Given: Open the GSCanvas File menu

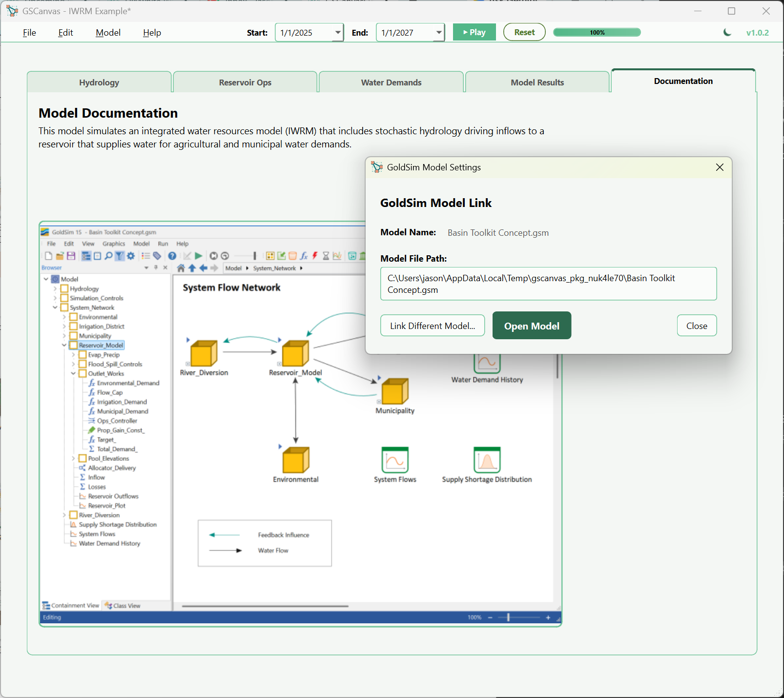Looking at the screenshot, I should (29, 33).
